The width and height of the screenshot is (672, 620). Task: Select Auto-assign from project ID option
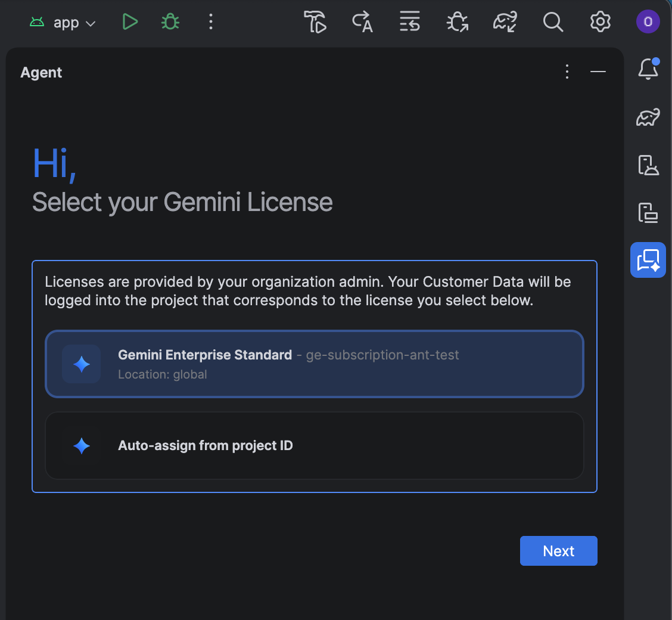315,445
